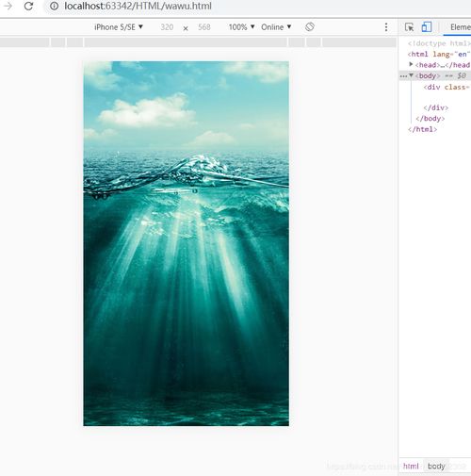Toggle the device toolbar mode
Viewport: 471px width, 476px height.
coord(427,27)
